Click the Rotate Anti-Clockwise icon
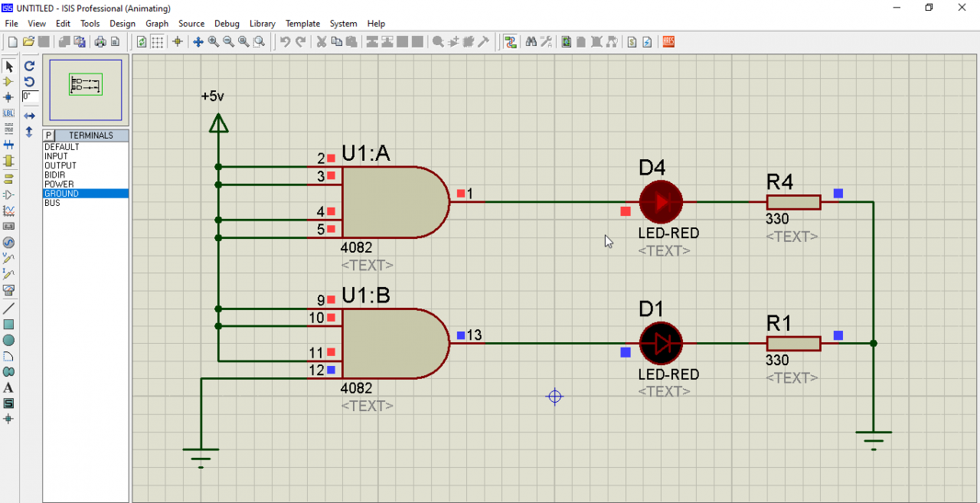Image resolution: width=980 pixels, height=503 pixels. [29, 81]
